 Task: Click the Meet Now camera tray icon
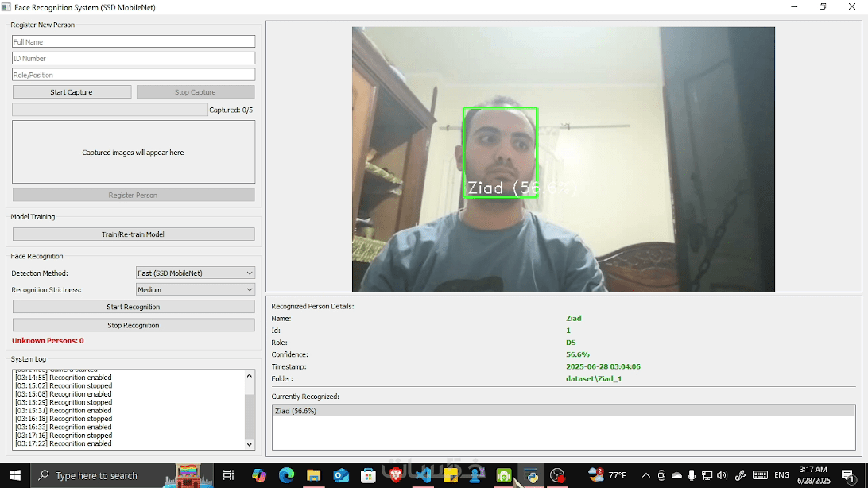661,475
